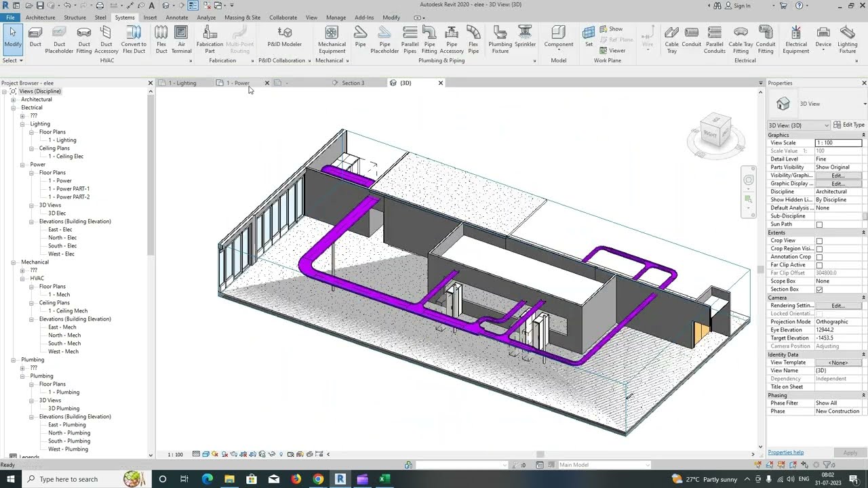Choose the Electrical Equipment tool
The image size is (868, 488).
point(796,40)
